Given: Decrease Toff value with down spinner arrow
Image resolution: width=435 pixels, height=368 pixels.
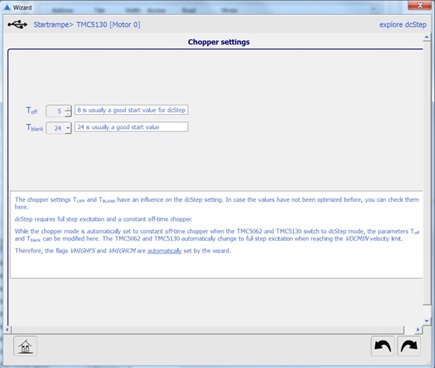Looking at the screenshot, I should [x=68, y=113].
